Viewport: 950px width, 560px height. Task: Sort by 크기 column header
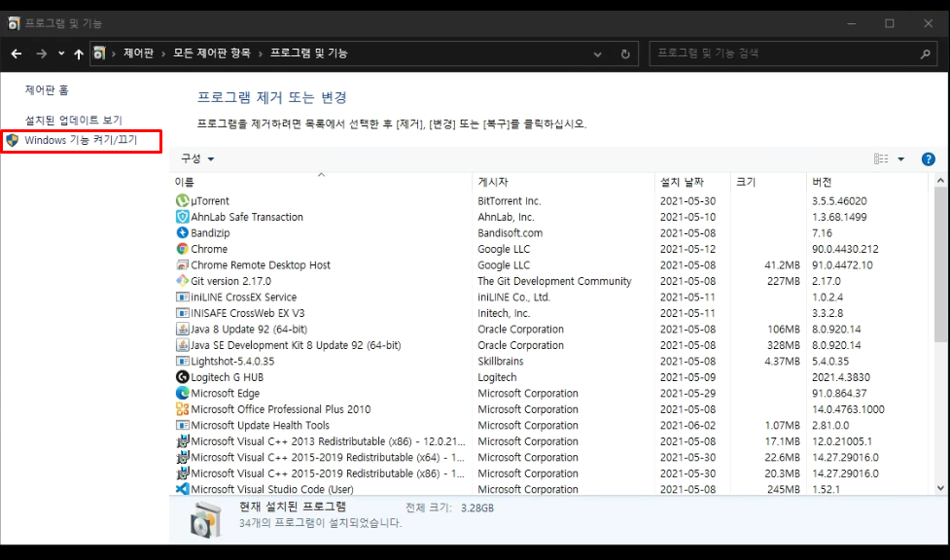pyautogui.click(x=767, y=182)
